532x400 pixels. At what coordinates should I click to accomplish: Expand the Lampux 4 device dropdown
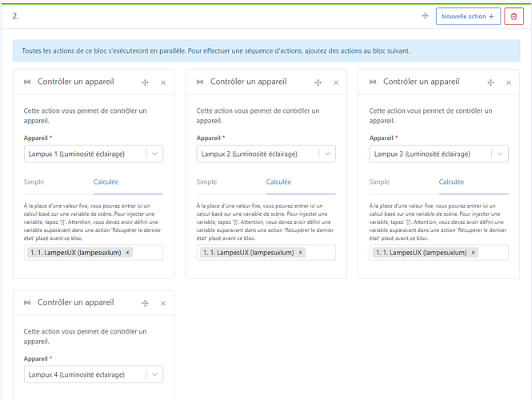154,374
